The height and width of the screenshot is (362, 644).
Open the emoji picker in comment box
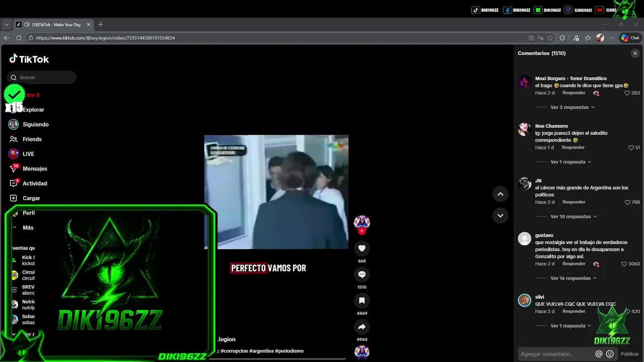click(610, 354)
